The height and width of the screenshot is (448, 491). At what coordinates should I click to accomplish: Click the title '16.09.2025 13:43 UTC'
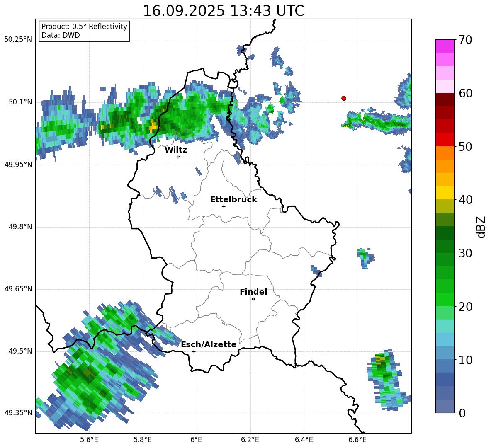224,11
